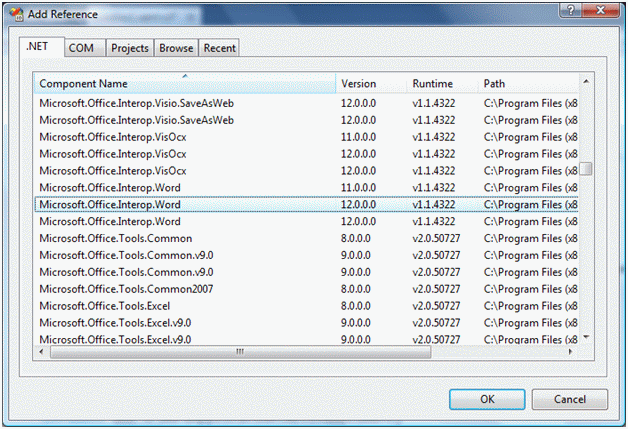Close the Add Reference window

point(600,10)
